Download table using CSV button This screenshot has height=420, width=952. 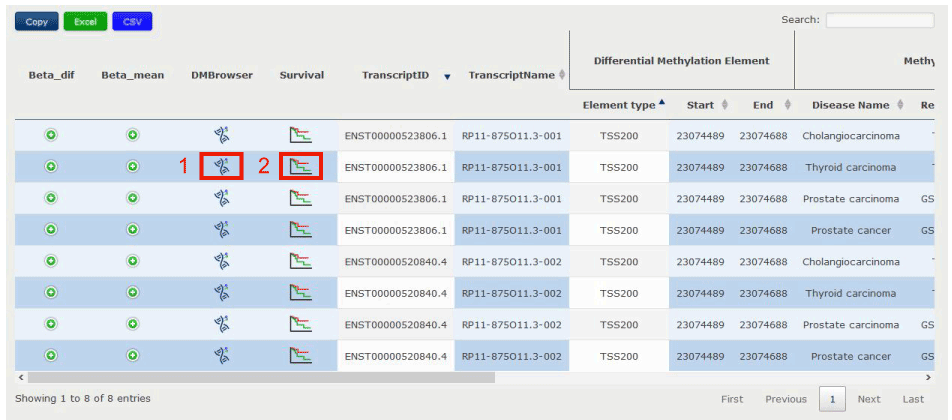132,21
